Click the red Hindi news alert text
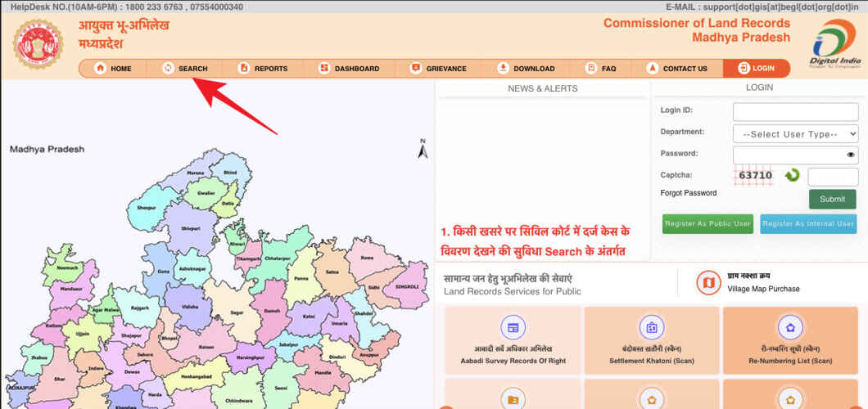The image size is (868, 409). coord(536,241)
